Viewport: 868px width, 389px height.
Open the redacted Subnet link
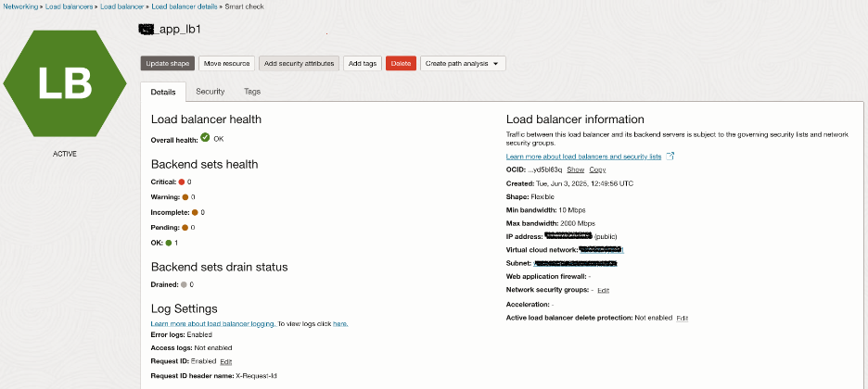pyautogui.click(x=575, y=264)
